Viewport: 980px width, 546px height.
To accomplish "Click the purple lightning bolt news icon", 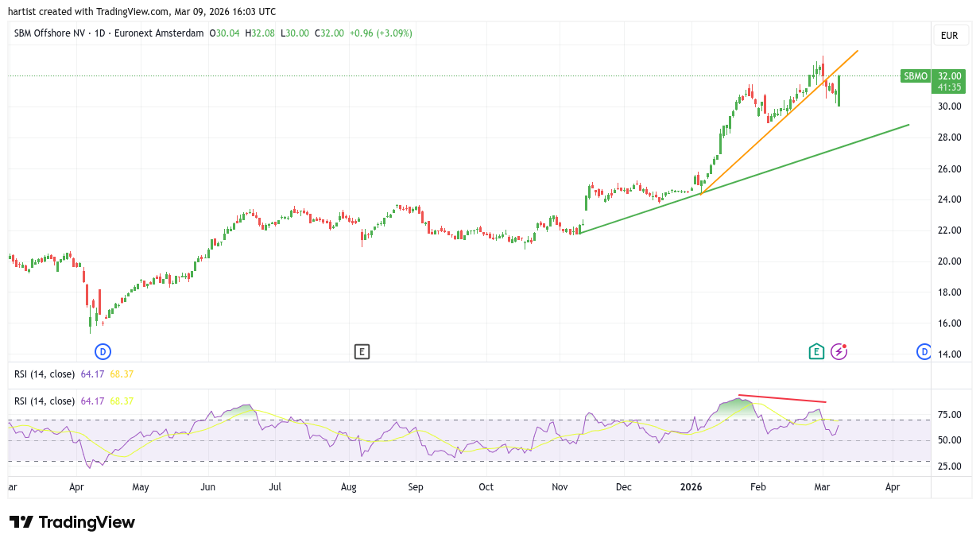I will click(x=839, y=351).
